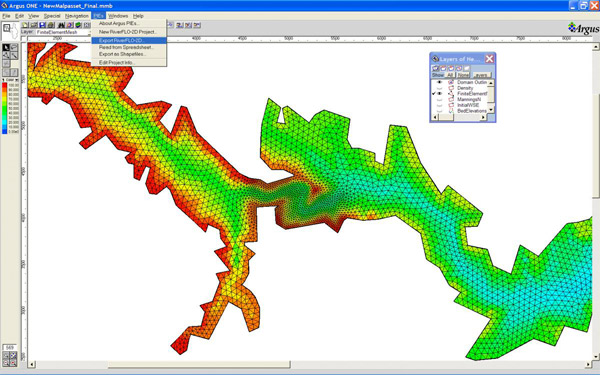600x375 pixels.
Task: Hide the Domain Outline layer eye
Action: (439, 82)
